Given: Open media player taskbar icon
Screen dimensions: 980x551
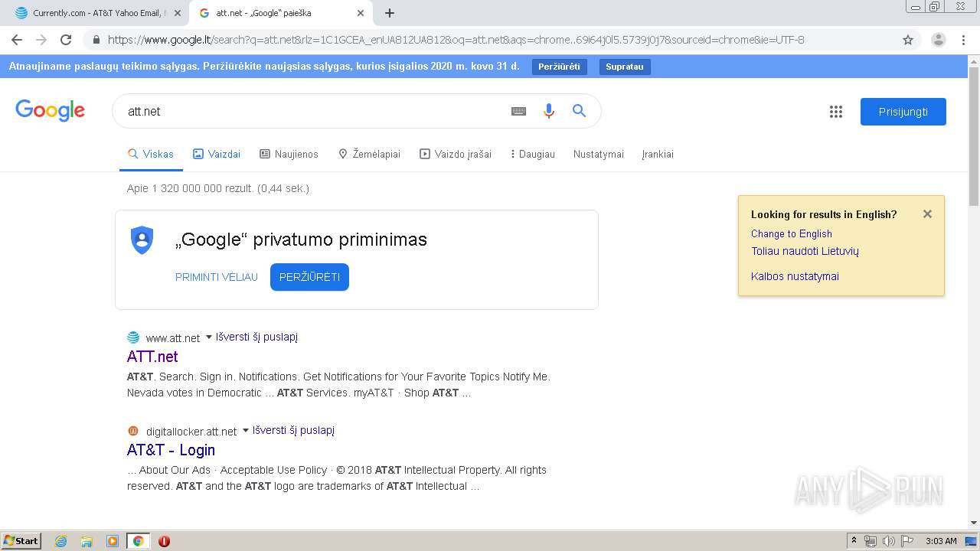Looking at the screenshot, I should (113, 541).
